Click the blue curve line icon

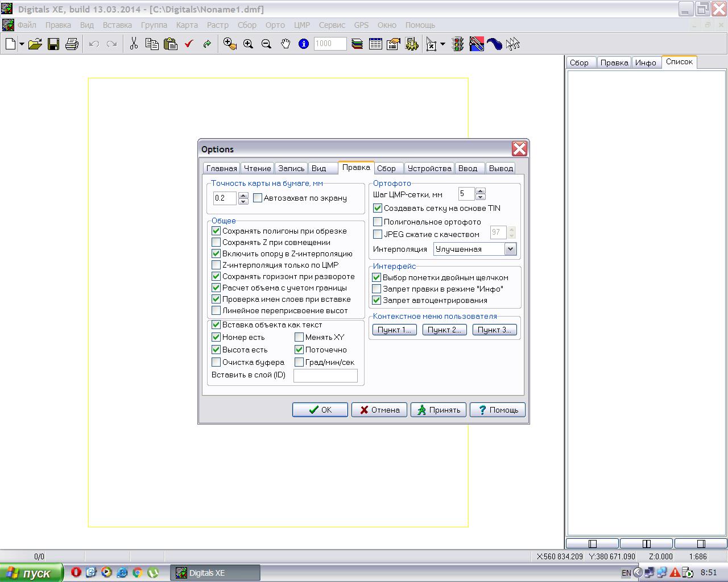pos(495,44)
